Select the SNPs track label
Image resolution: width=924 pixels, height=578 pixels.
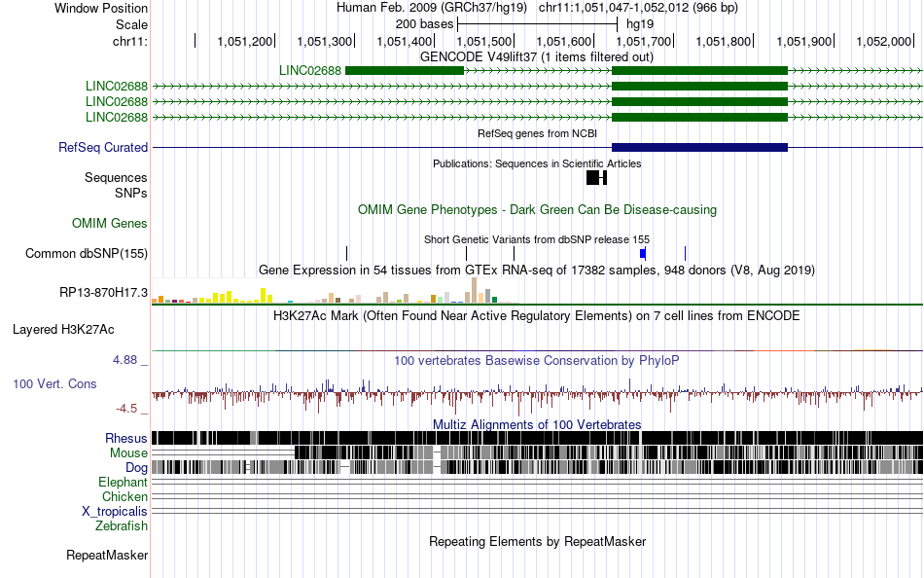[x=131, y=193]
